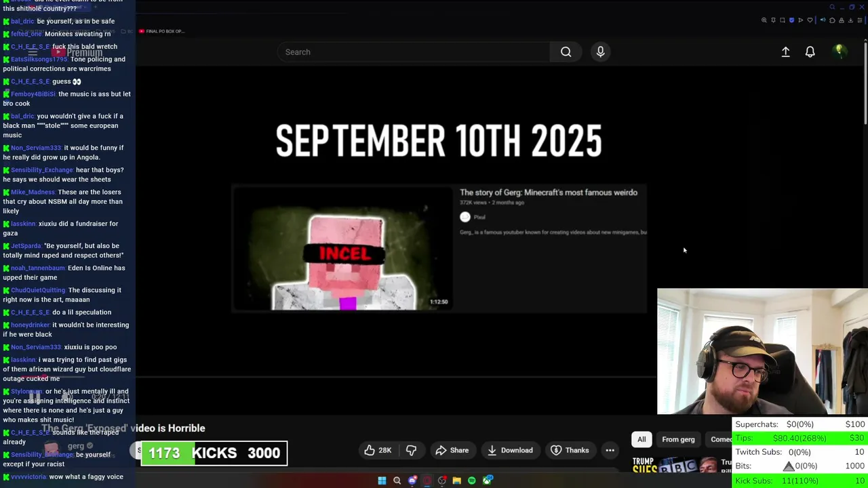The height and width of the screenshot is (488, 868).
Task: Click chat username ChudQuietQuitting
Action: click(x=38, y=290)
